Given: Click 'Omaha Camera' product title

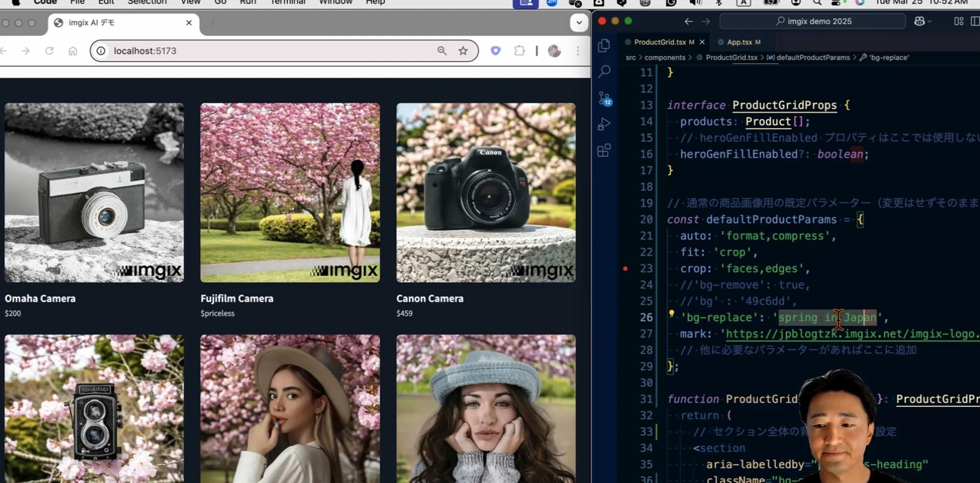Looking at the screenshot, I should pos(40,298).
